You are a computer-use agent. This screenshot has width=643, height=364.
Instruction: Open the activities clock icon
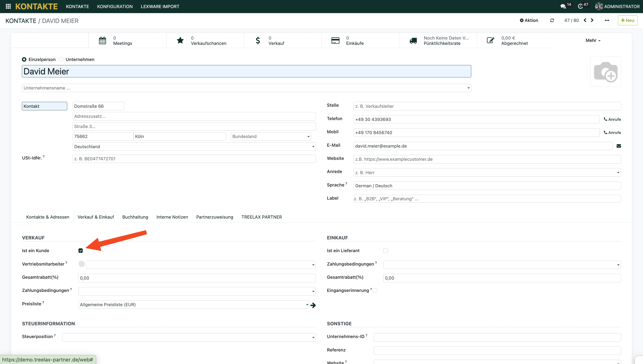(580, 7)
